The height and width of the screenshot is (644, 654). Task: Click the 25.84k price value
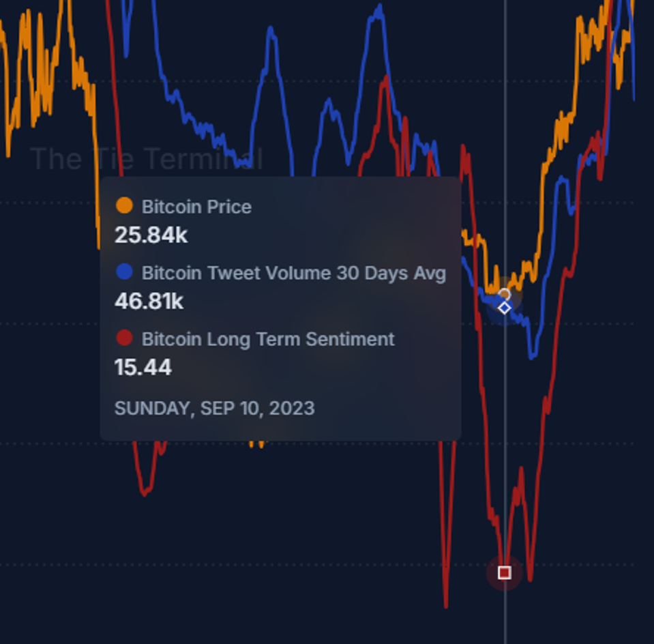pos(151,235)
